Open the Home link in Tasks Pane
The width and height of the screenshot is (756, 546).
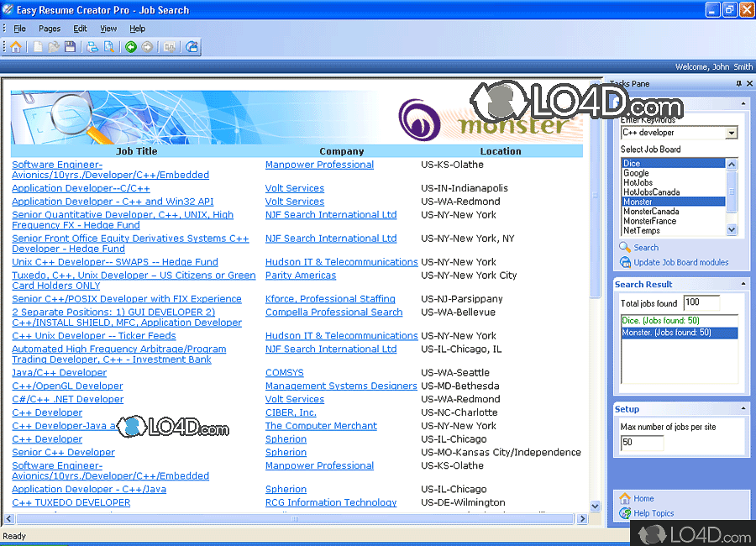(643, 498)
